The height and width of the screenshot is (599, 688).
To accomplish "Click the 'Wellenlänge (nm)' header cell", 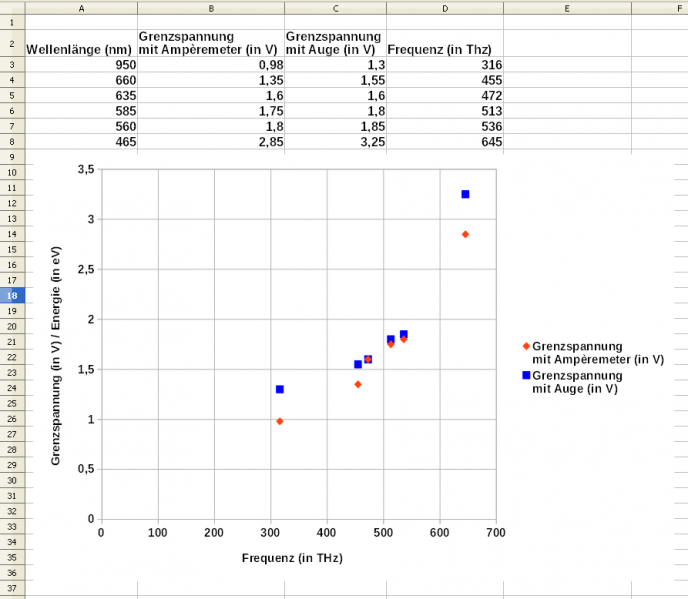I will pos(80,49).
